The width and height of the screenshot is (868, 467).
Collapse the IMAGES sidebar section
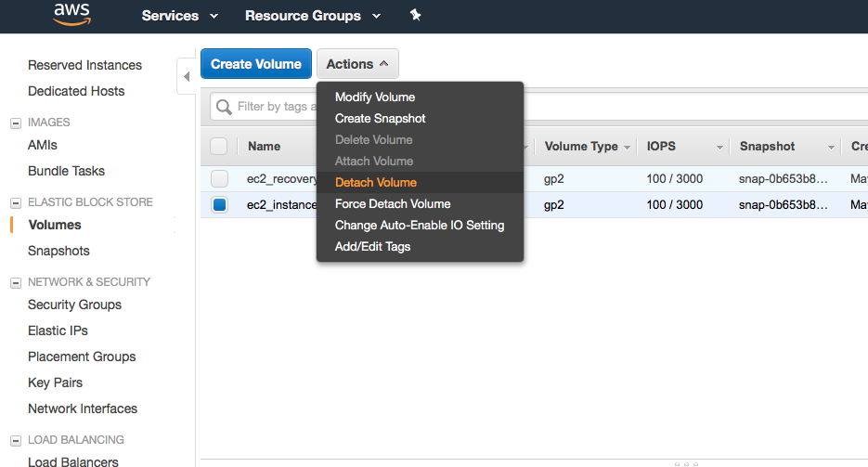click(16, 123)
